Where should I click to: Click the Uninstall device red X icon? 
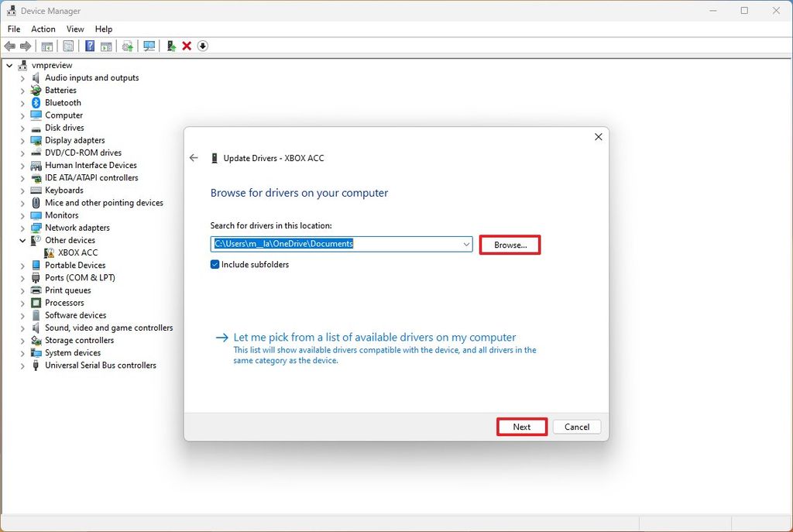click(187, 46)
